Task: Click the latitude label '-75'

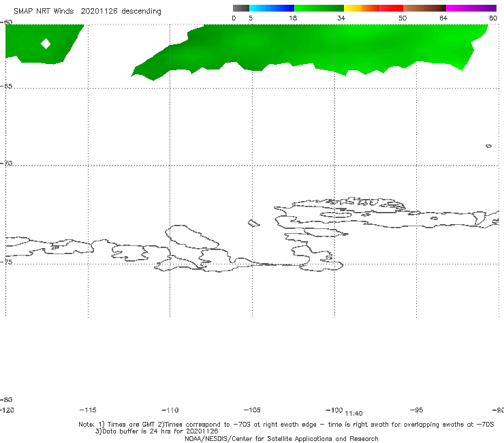Action: coord(6,262)
